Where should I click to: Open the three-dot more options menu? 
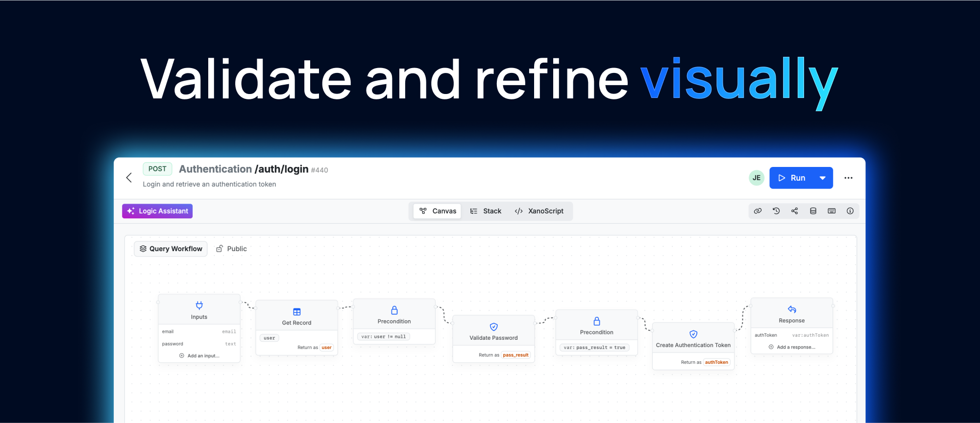(849, 178)
